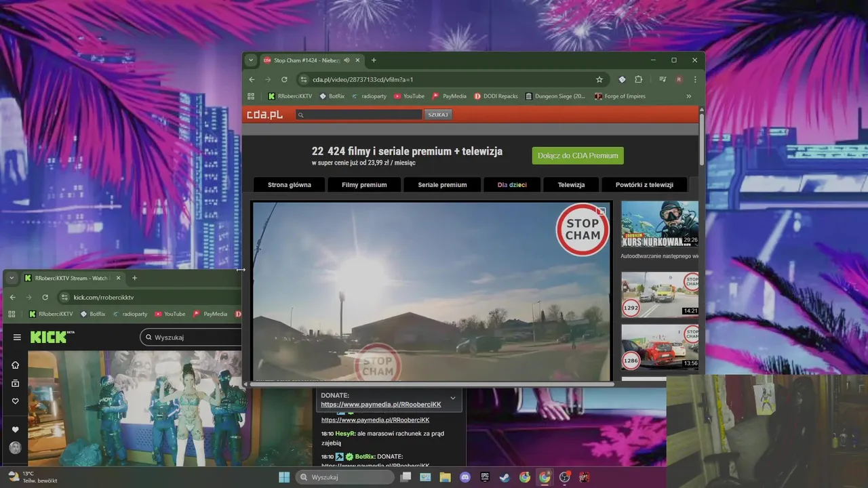Open OBS Studio from the taskbar

(x=564, y=477)
